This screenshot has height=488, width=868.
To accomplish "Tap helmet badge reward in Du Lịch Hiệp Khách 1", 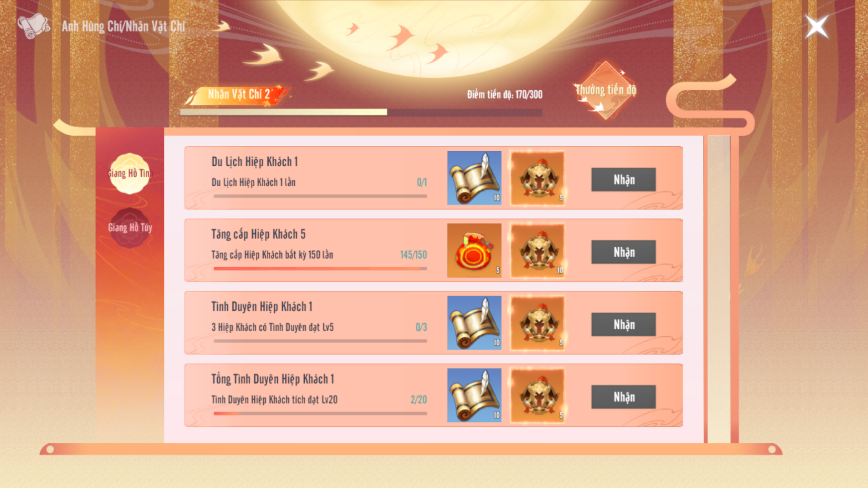I will [538, 178].
